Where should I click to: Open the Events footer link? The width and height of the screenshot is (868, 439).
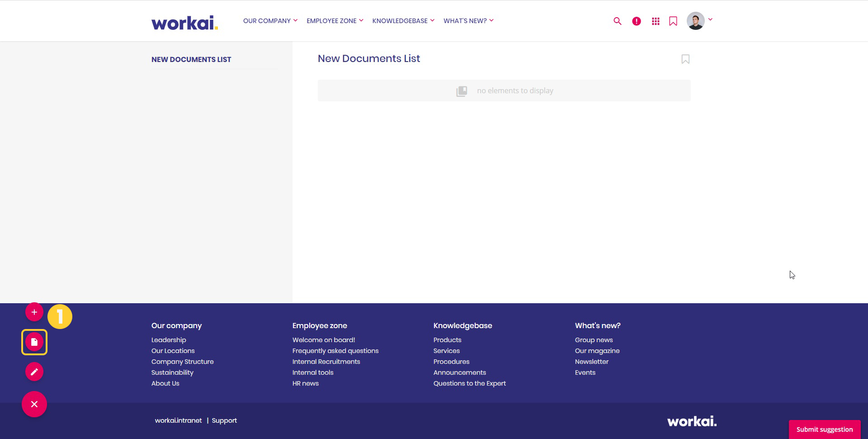[x=585, y=372]
